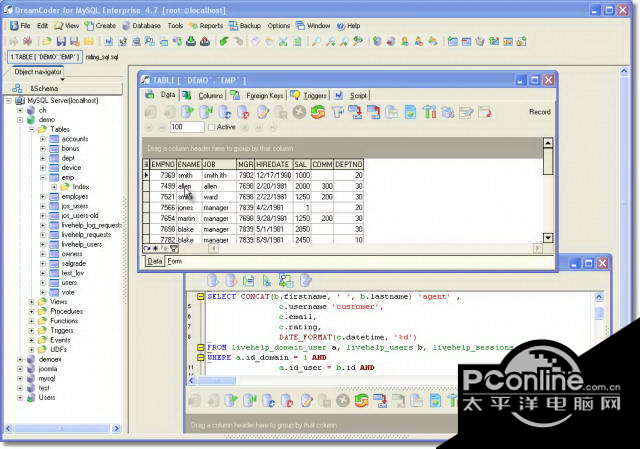640x449 pixels.
Task: Collapse the SELECT fold marker in SQL editor
Action: tap(200, 297)
